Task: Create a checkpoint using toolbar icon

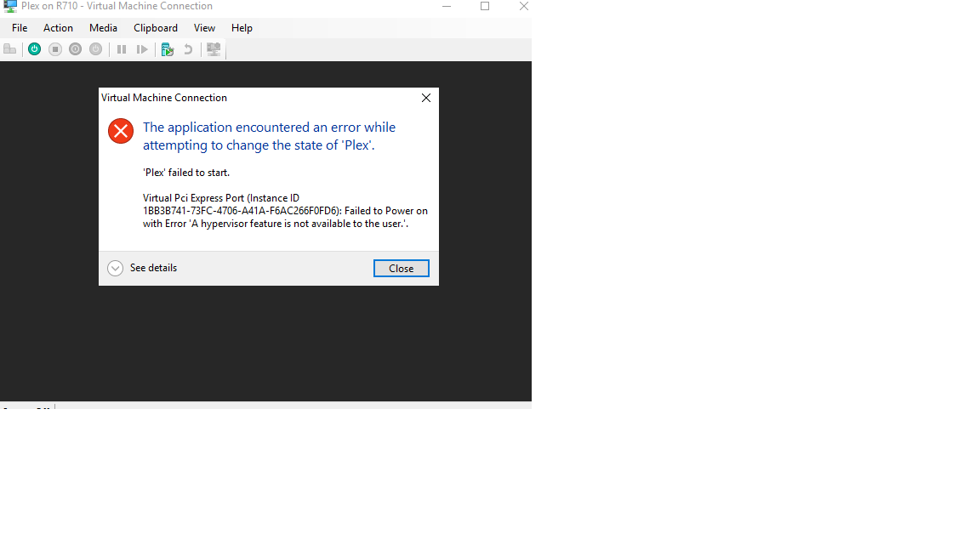Action: tap(168, 49)
